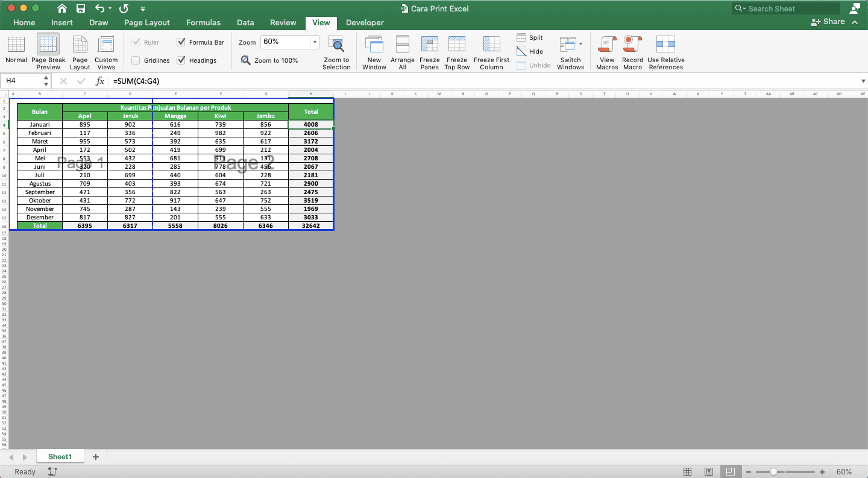The height and width of the screenshot is (478, 868).
Task: Click zoom out minus button
Action: point(748,472)
